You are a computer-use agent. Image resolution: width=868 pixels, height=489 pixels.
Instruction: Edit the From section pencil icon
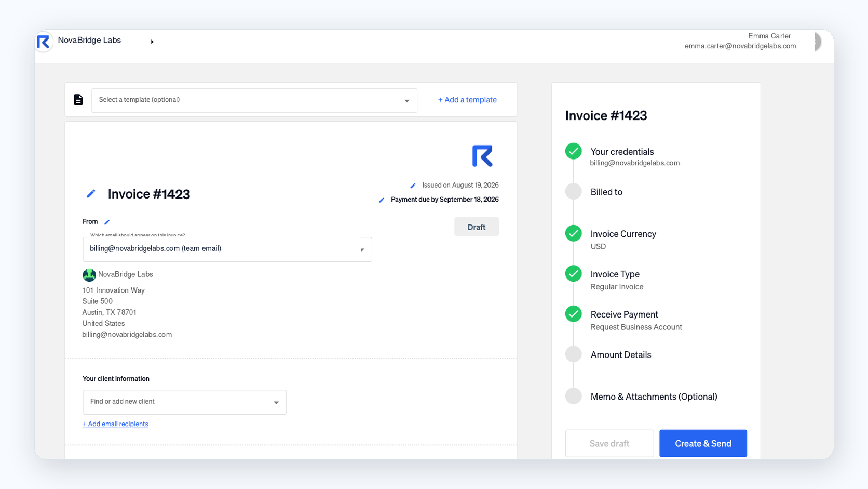[107, 222]
